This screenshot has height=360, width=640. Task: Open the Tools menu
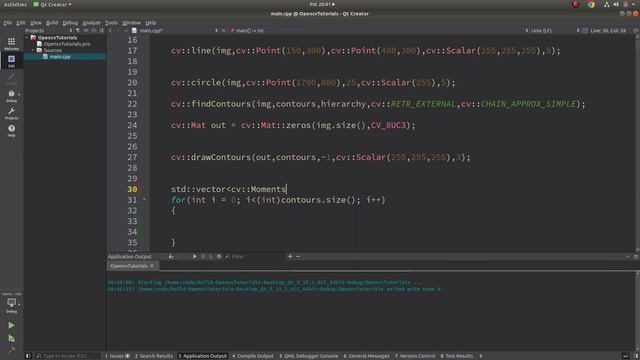click(111, 23)
